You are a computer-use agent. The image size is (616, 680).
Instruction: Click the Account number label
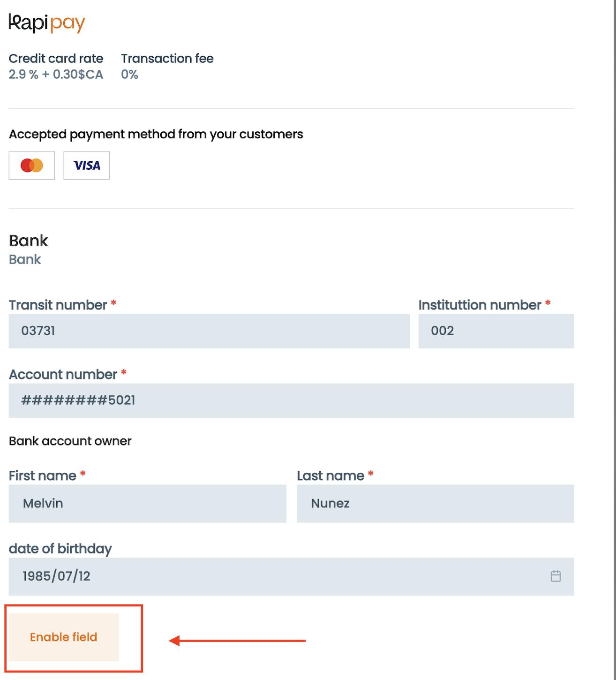63,375
